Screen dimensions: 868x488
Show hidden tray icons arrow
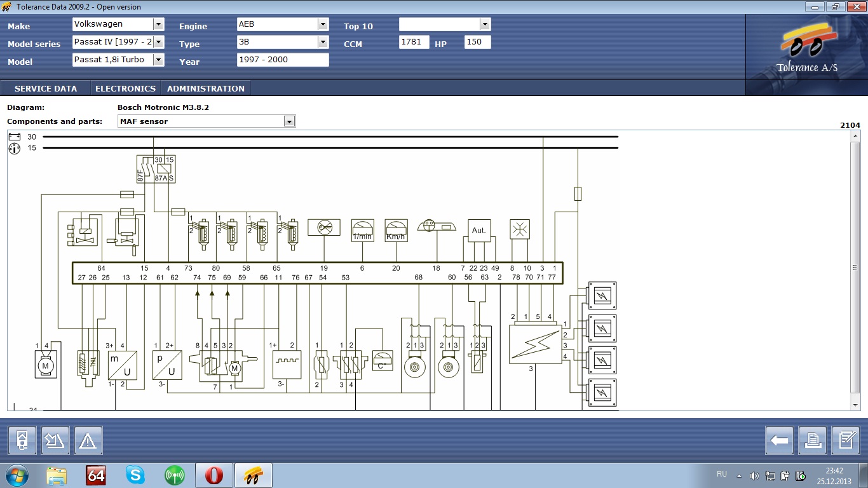pyautogui.click(x=739, y=475)
